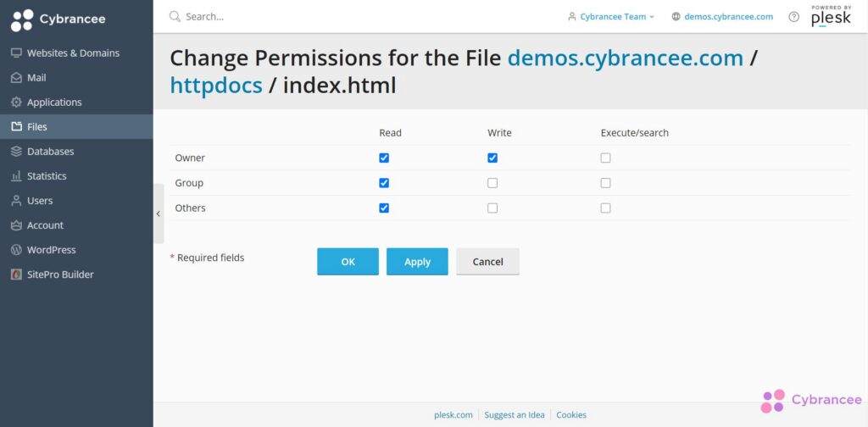
Task: Click the Files folder icon
Action: [x=17, y=127]
